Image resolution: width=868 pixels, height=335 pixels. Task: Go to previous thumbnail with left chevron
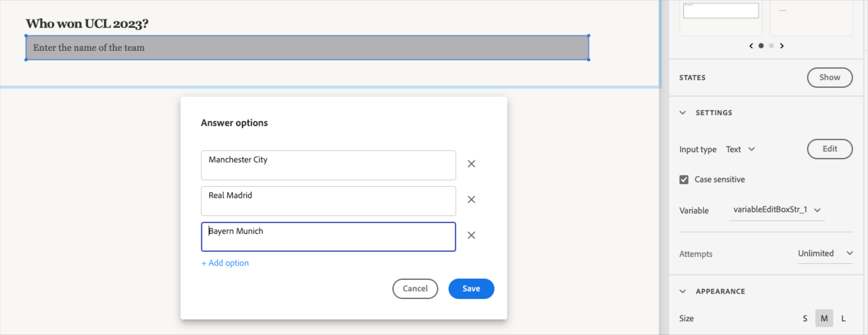tap(751, 46)
